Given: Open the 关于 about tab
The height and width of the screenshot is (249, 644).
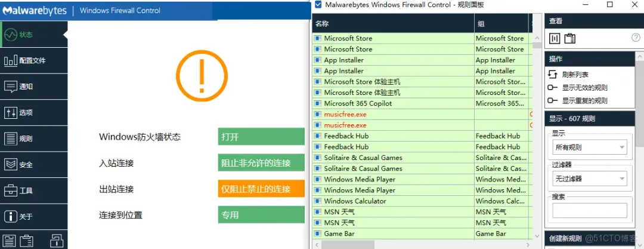Looking at the screenshot, I should [33, 217].
